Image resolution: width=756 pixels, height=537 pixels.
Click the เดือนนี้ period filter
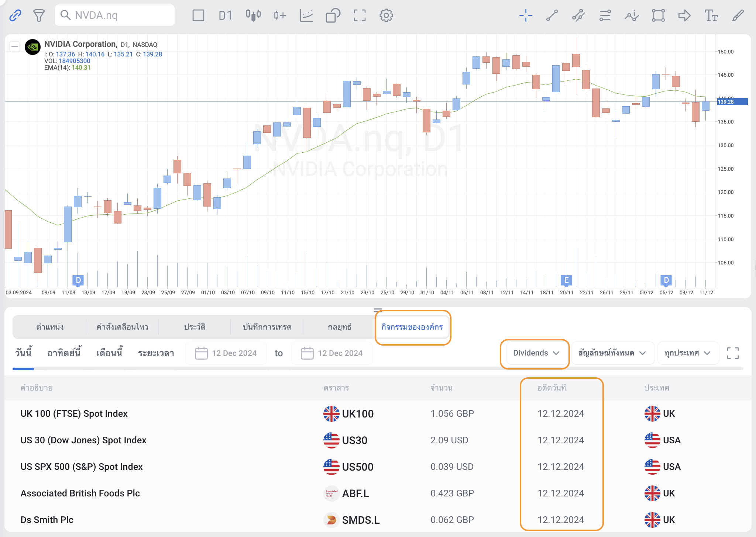[109, 353]
